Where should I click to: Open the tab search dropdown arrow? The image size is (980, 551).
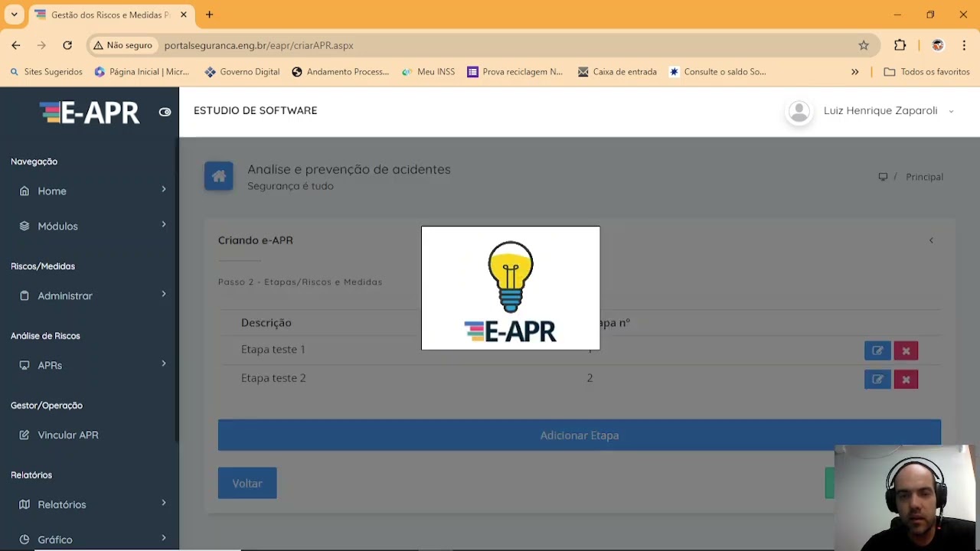14,15
